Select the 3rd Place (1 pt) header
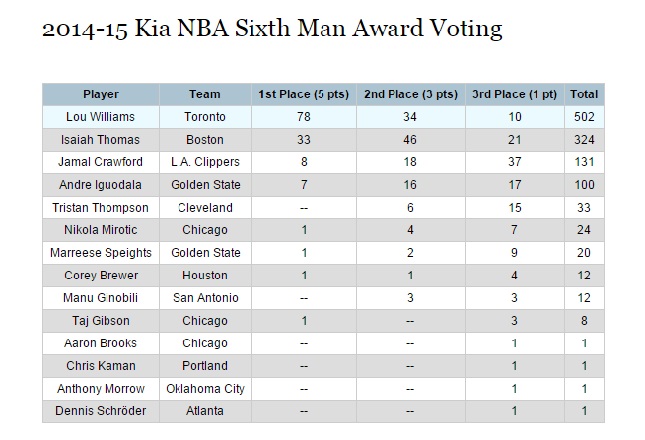 516,94
